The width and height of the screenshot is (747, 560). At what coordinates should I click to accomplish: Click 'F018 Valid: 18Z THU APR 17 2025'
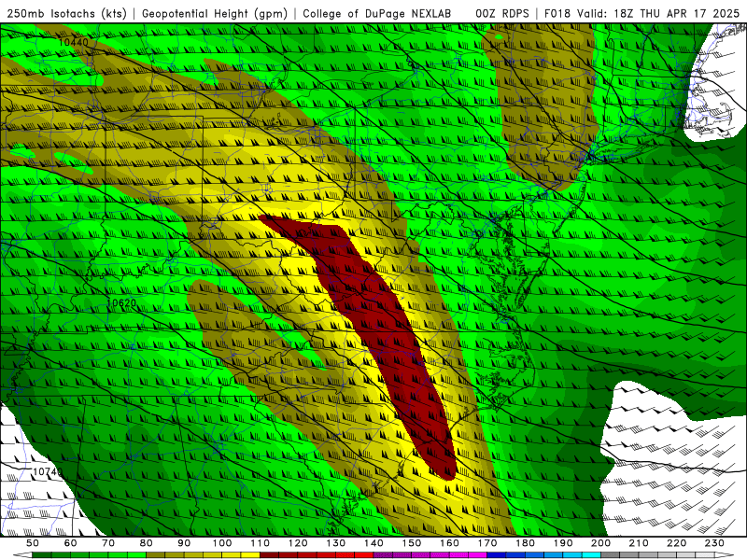tap(641, 13)
